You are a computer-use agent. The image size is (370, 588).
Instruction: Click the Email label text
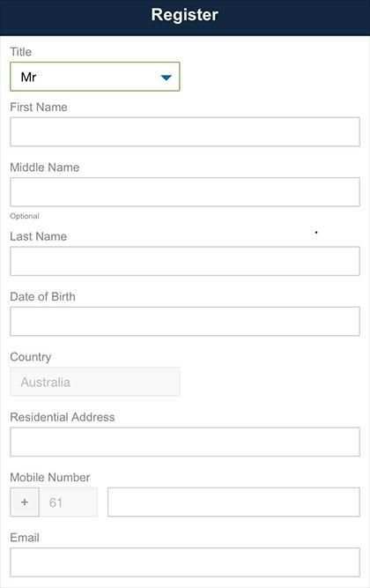coord(25,538)
